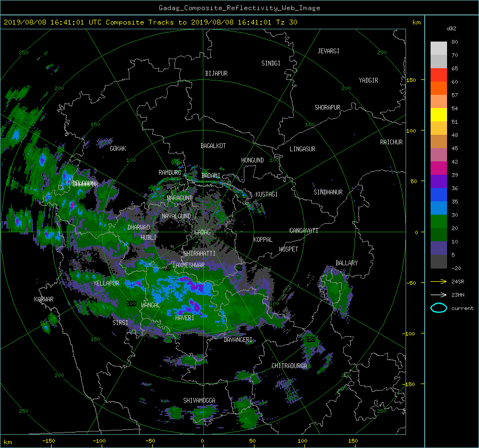Pick the light gray 70–80 dBZ swatch
The image size is (479, 448).
click(x=439, y=48)
